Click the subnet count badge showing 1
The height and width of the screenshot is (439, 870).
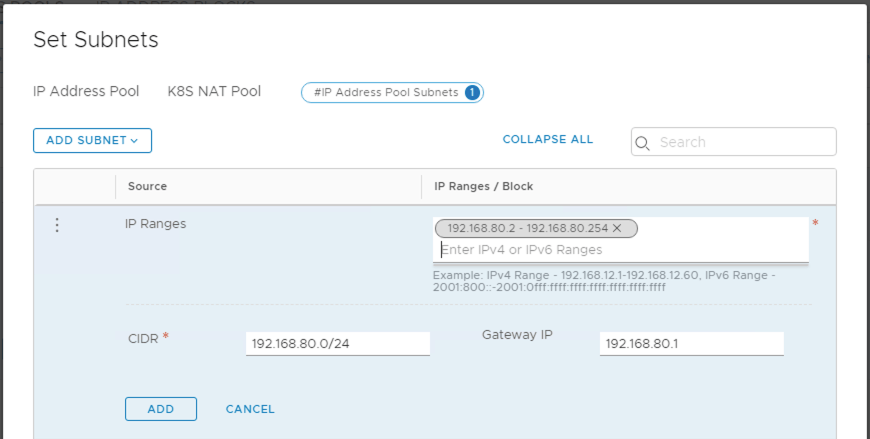pyautogui.click(x=472, y=92)
